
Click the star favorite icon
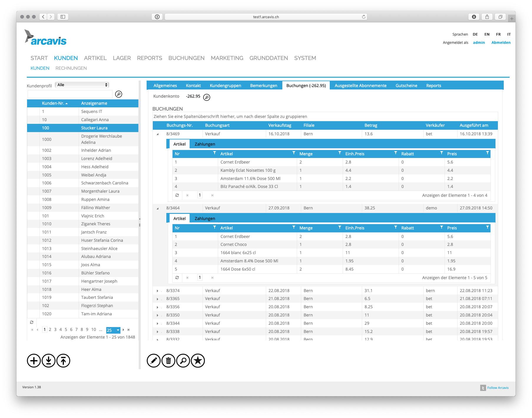pos(198,361)
